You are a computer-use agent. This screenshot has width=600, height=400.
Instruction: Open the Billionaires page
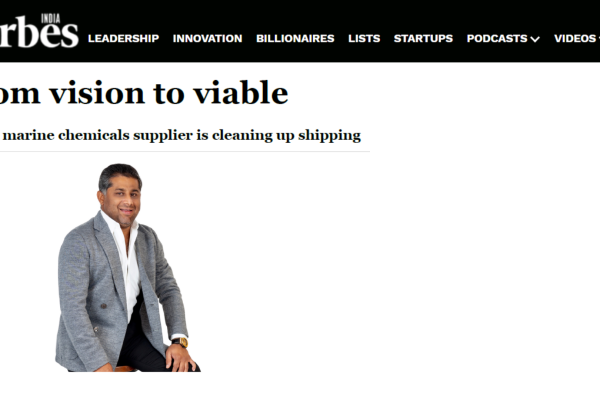point(295,39)
